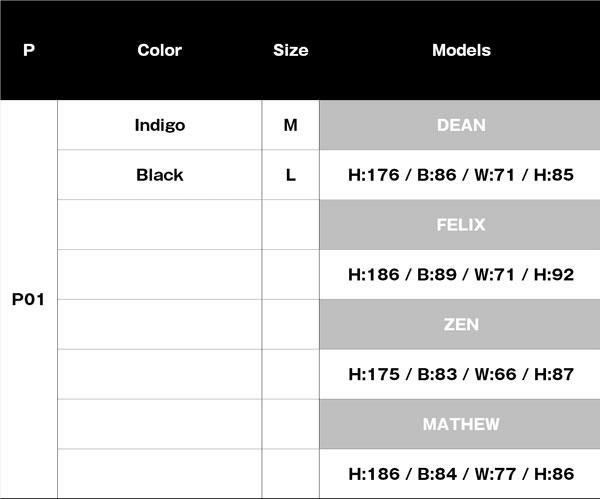Screen dimensions: 600x499
Task: Select size M cell
Action: 291,125
